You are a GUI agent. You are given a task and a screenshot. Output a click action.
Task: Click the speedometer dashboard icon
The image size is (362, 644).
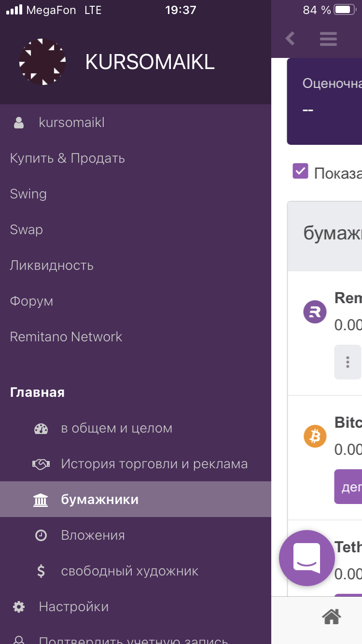[41, 429]
